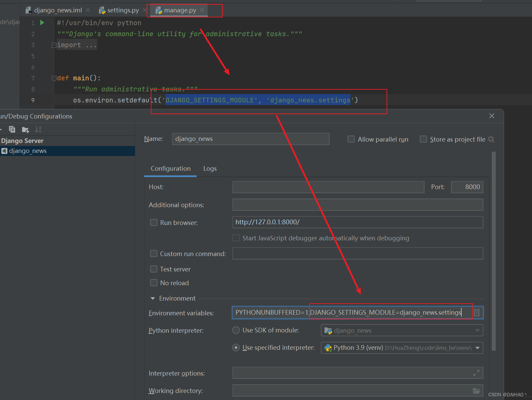Click the Additional options field
Viewport: 532px width, 400px height.
point(358,205)
